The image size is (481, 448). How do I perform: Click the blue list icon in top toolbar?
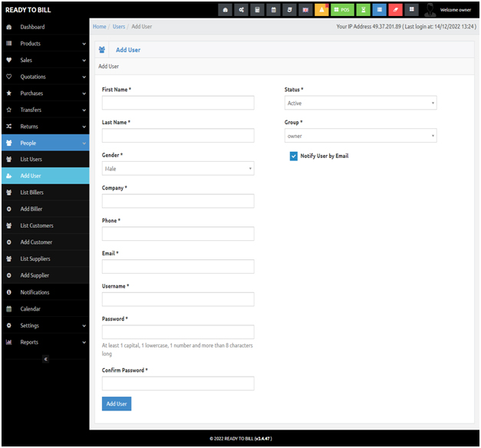[380, 10]
